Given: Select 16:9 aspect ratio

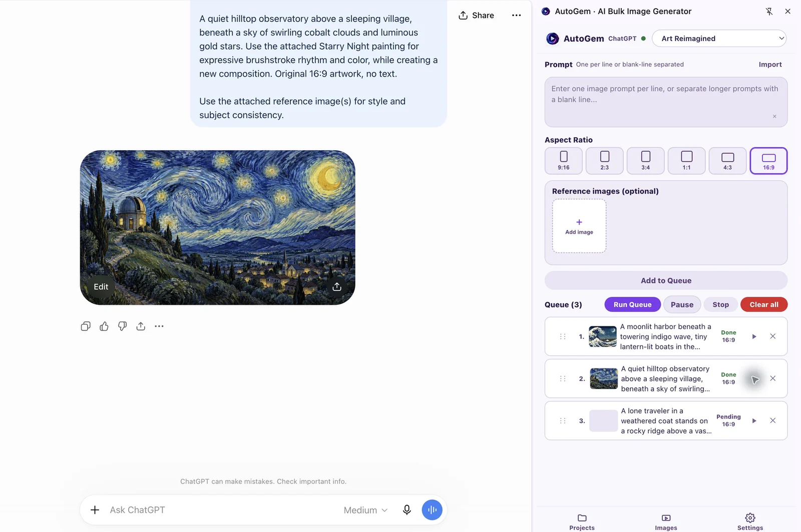Looking at the screenshot, I should coord(768,161).
